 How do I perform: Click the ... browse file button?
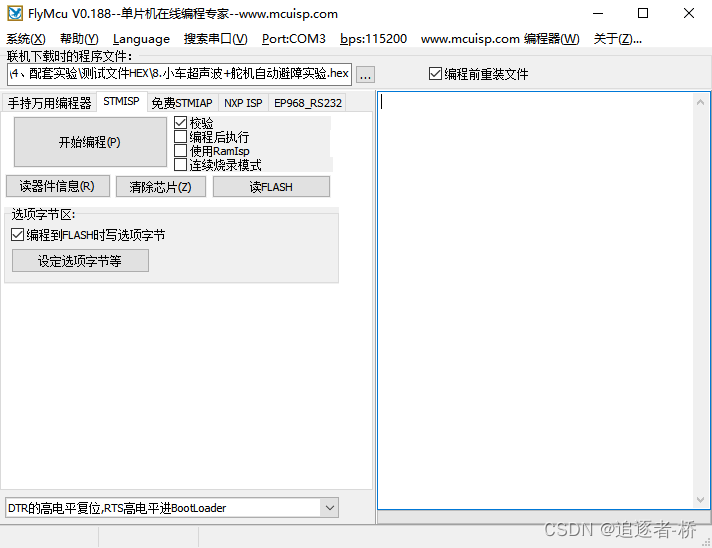point(366,74)
